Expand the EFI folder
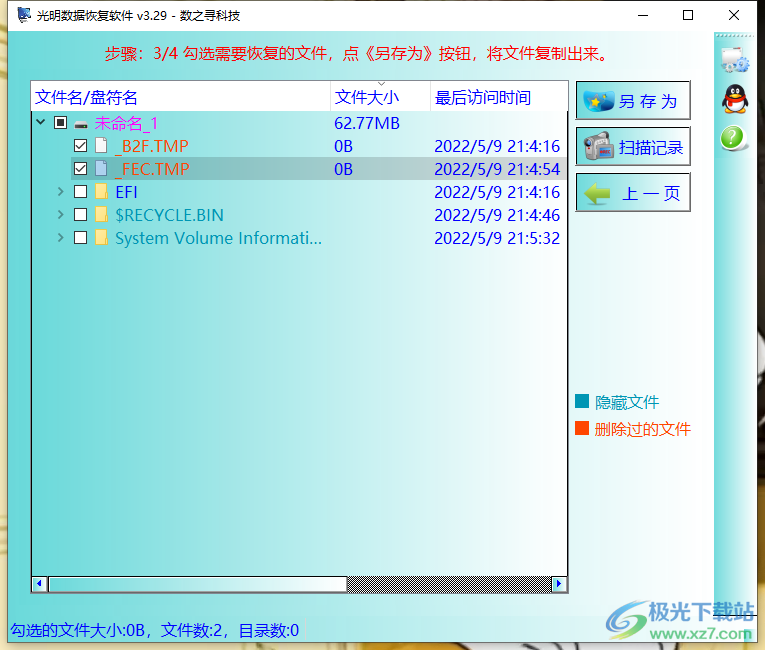This screenshot has height=650, width=765. tap(60, 191)
